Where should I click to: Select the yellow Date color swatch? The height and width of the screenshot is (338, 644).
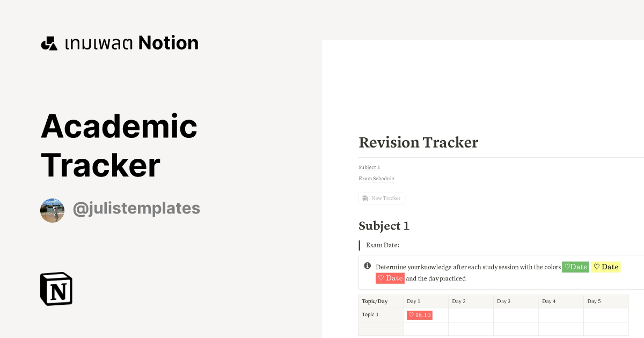point(606,267)
